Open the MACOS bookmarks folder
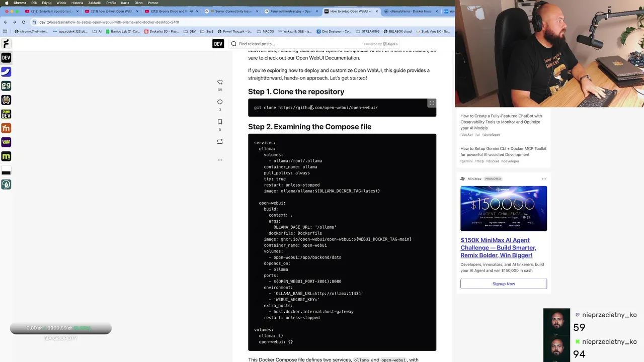The height and width of the screenshot is (362, 644). 265,31
